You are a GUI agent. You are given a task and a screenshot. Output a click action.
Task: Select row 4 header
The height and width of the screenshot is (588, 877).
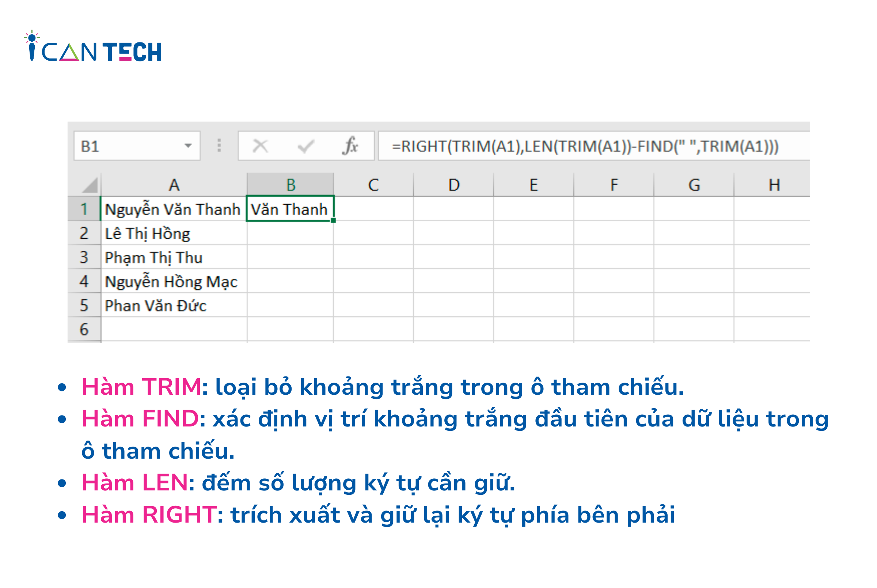[84, 281]
